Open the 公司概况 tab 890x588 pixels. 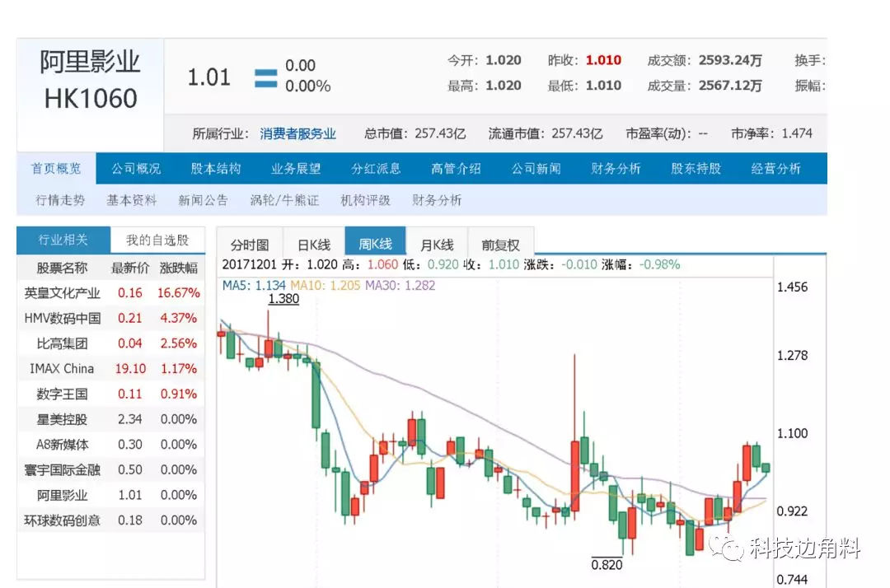pos(136,168)
